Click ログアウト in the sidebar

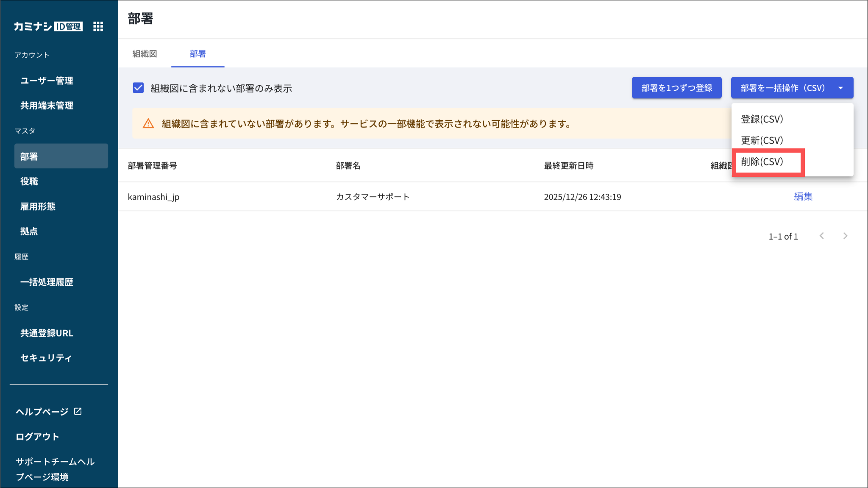pyautogui.click(x=37, y=437)
